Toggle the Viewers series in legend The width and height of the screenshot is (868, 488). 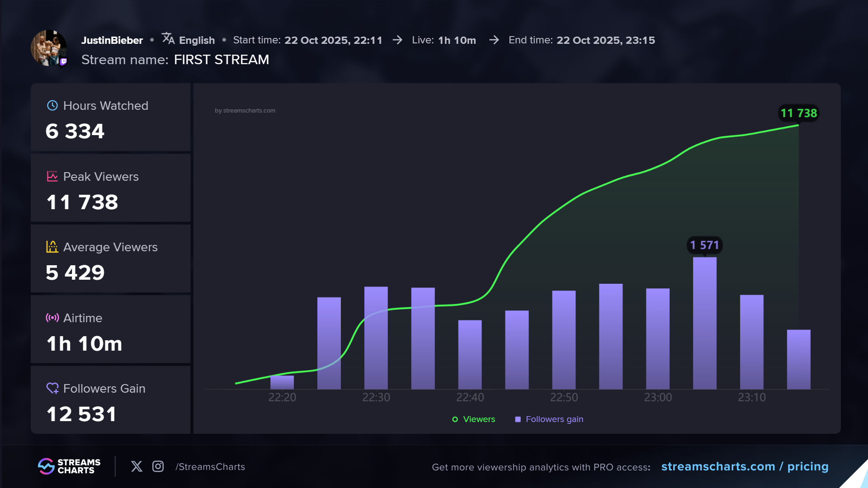coord(473,419)
